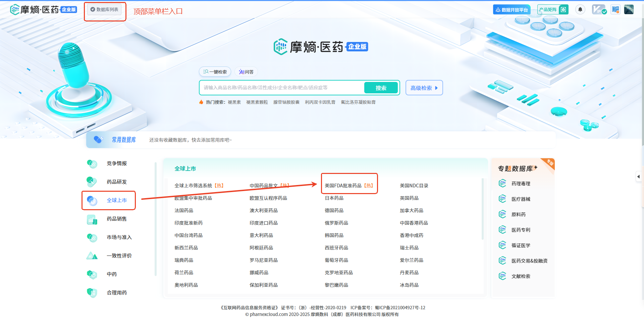This screenshot has width=644, height=320.
Task: Click the 全球上市 list scrollbar
Action: [x=483, y=209]
